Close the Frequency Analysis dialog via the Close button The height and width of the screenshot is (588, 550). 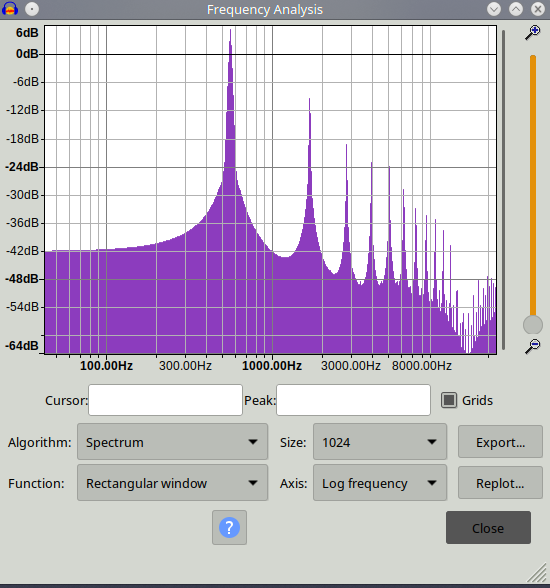(488, 527)
